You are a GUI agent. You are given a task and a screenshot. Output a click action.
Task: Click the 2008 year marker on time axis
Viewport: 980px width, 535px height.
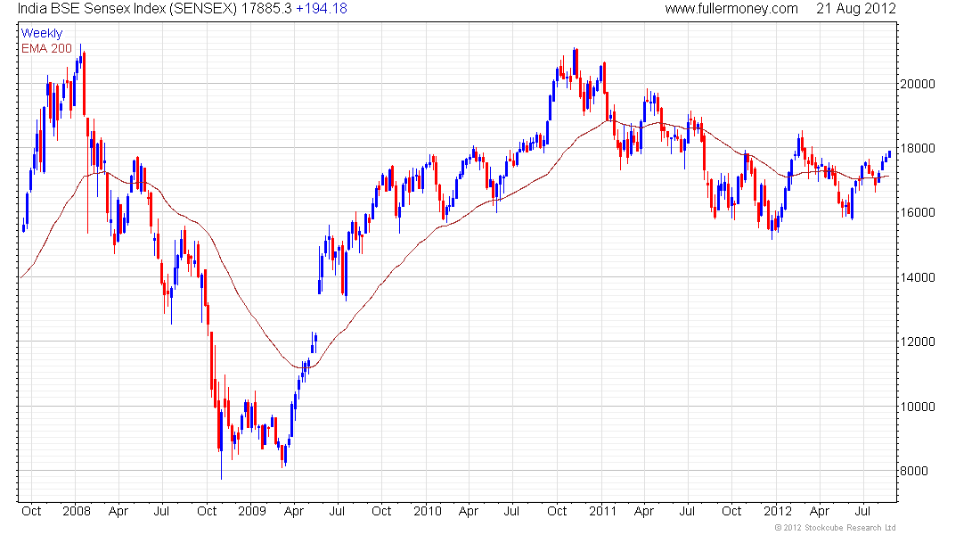[77, 511]
